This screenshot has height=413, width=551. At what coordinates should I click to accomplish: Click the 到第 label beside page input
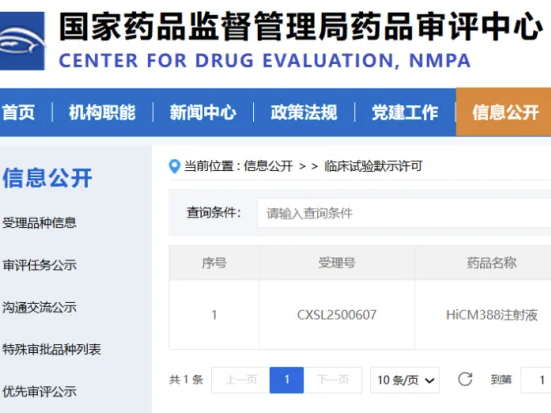click(501, 380)
